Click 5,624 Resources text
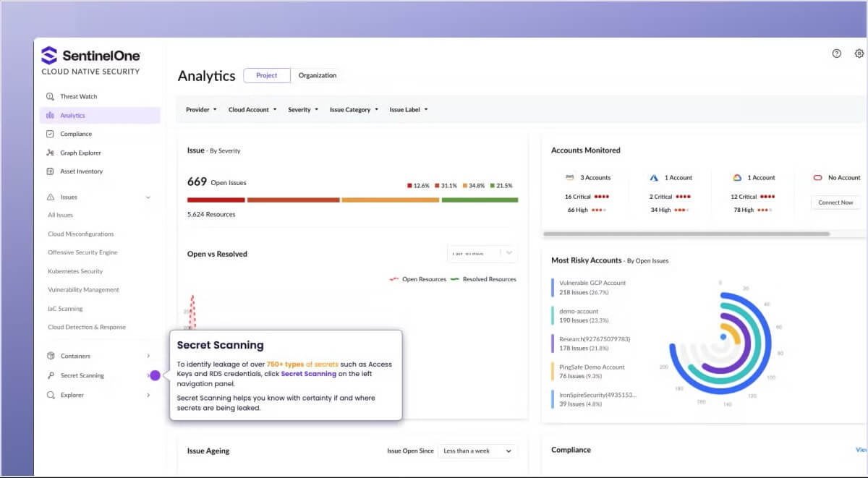 (x=211, y=214)
